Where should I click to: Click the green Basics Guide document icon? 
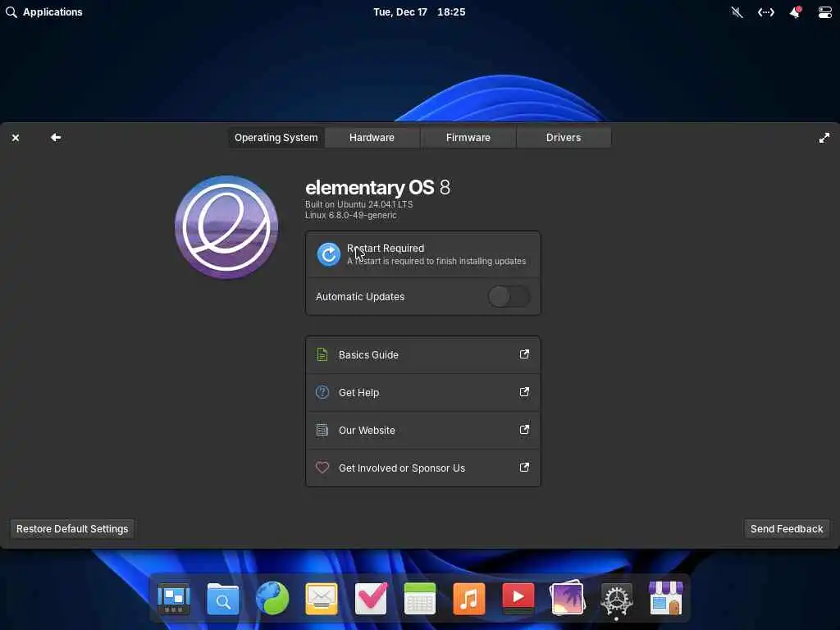[x=322, y=354]
